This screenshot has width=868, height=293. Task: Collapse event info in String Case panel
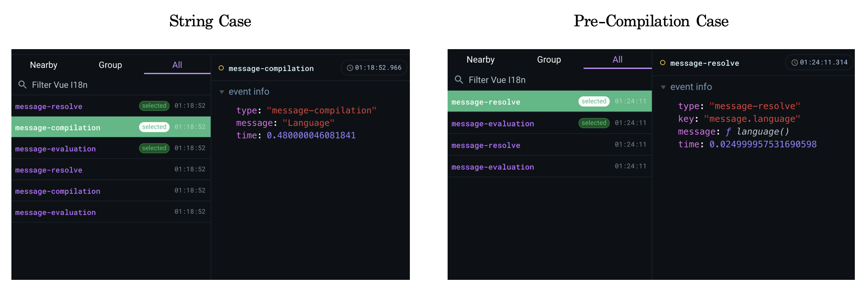tap(222, 92)
